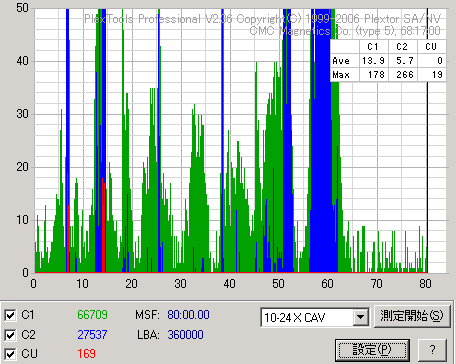Click the CU max cell 19

(x=432, y=74)
